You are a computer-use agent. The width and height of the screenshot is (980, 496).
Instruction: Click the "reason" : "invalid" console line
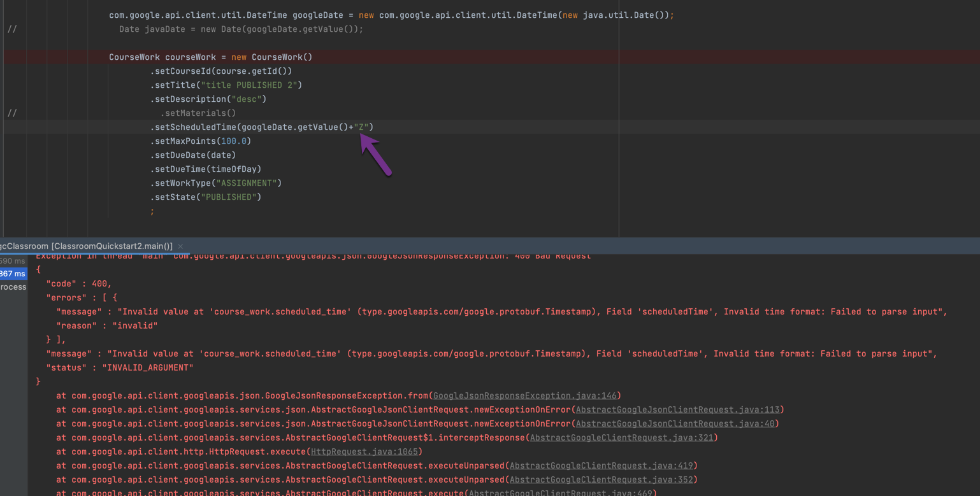coord(107,325)
